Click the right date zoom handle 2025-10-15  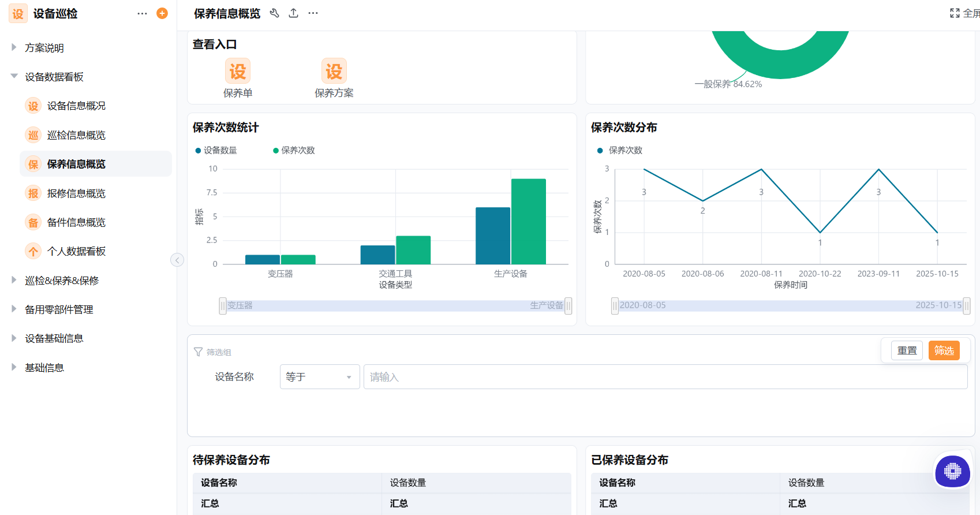click(x=967, y=305)
